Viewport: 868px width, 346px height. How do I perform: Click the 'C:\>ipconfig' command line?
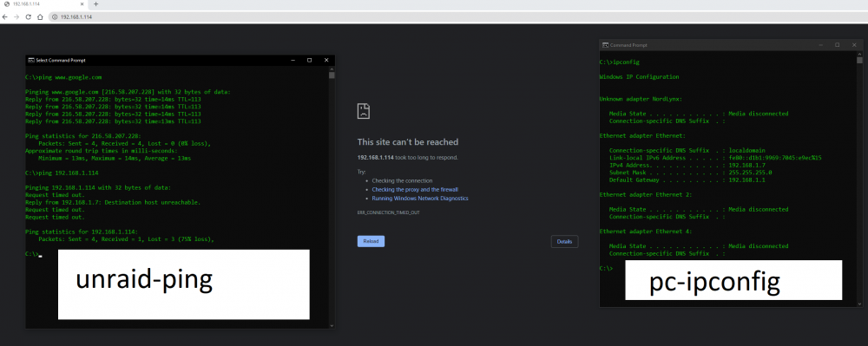[619, 62]
